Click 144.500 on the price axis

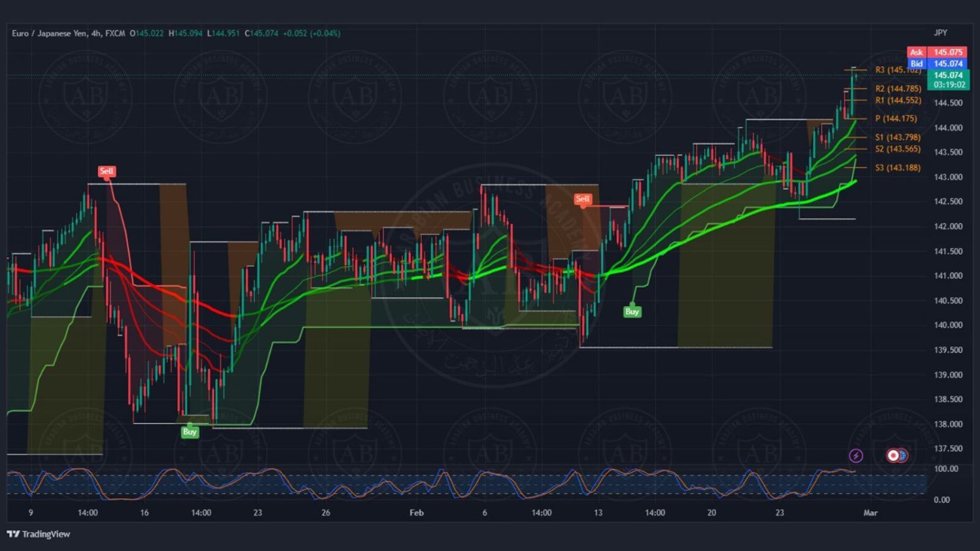[948, 102]
